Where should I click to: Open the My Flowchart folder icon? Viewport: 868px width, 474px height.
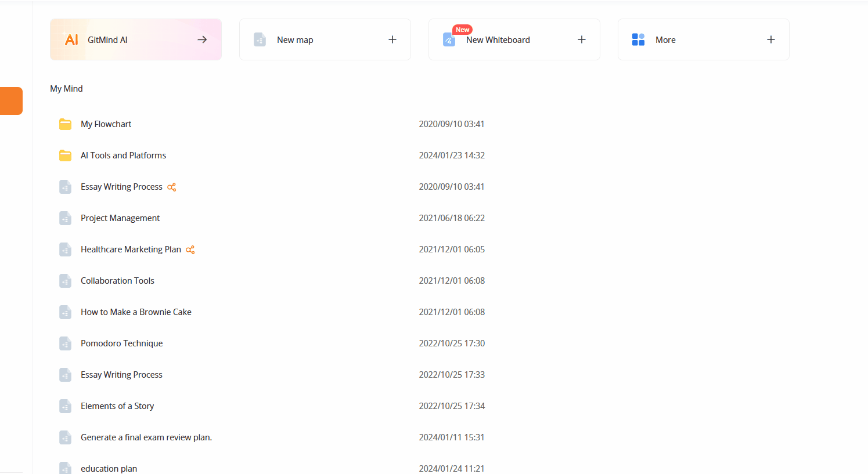[x=65, y=124]
